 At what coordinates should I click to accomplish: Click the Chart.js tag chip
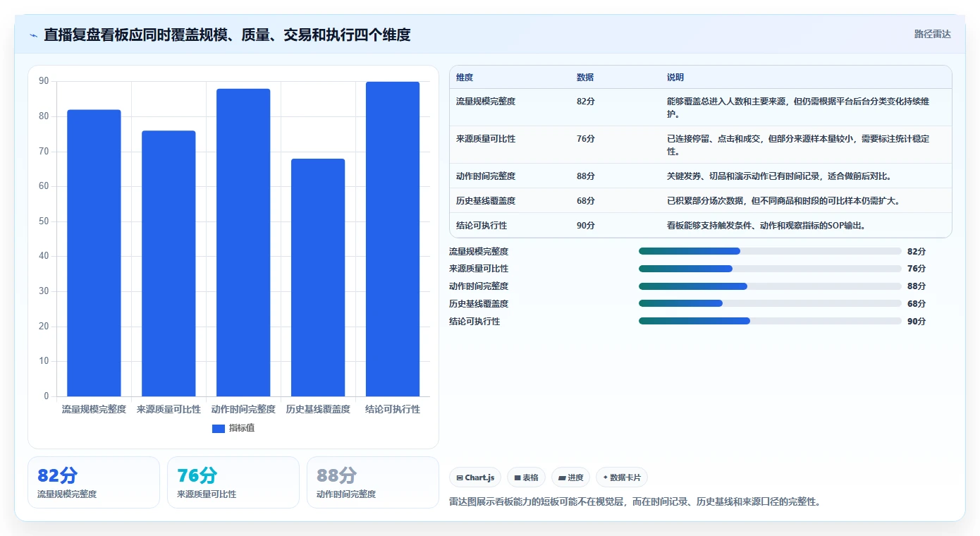click(475, 477)
